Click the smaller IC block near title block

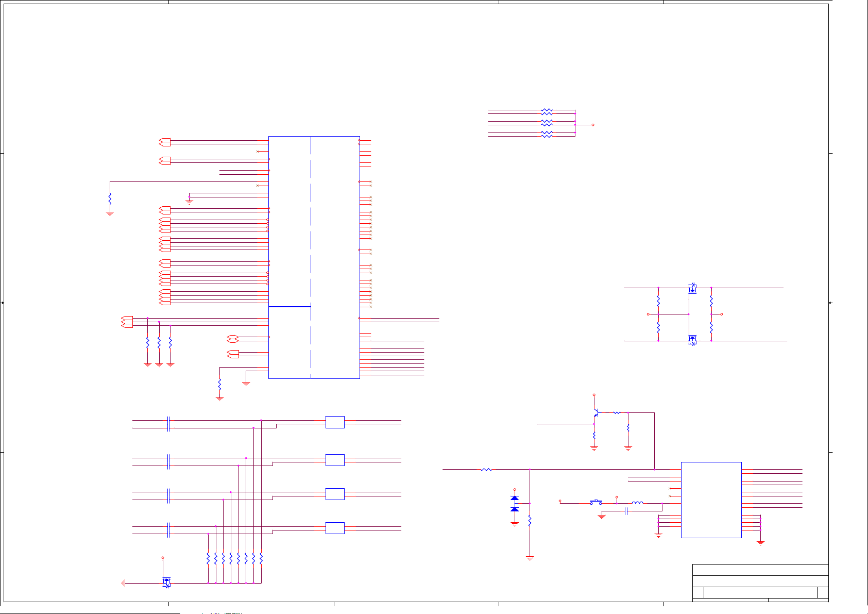click(x=711, y=500)
